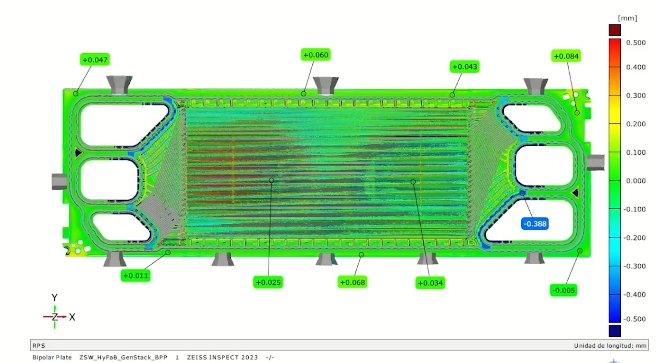The width and height of the screenshot is (660, 363).
Task: Select the -0.005 deviation label
Action: (563, 290)
